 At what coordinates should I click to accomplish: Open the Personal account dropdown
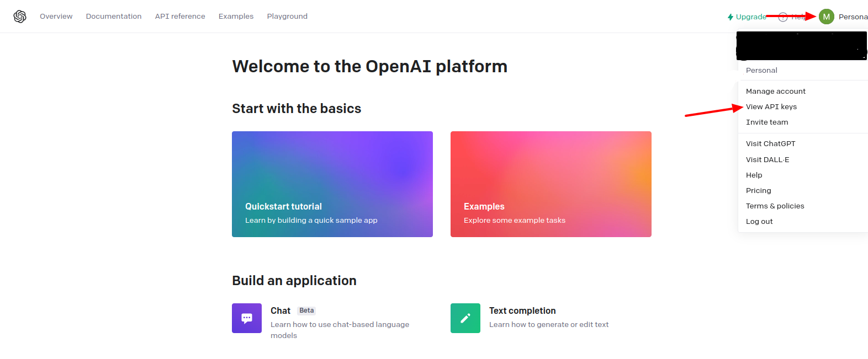pyautogui.click(x=853, y=17)
